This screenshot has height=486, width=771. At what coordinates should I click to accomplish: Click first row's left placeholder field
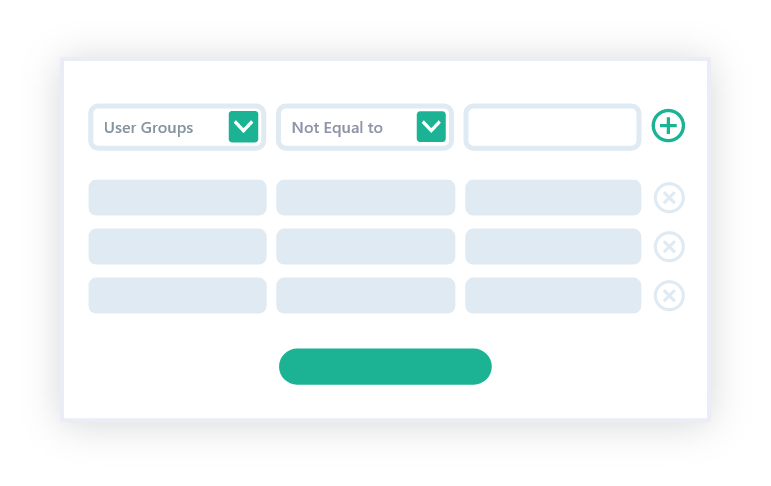tap(177, 198)
